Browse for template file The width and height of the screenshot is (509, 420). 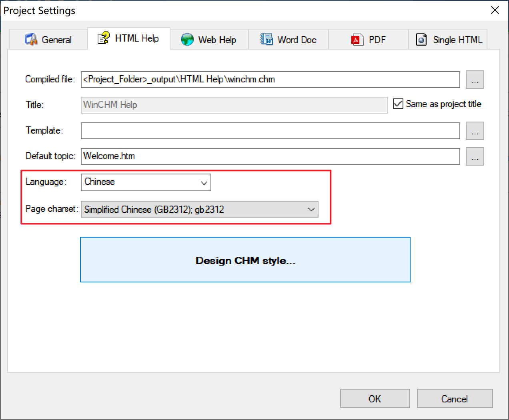click(x=475, y=131)
